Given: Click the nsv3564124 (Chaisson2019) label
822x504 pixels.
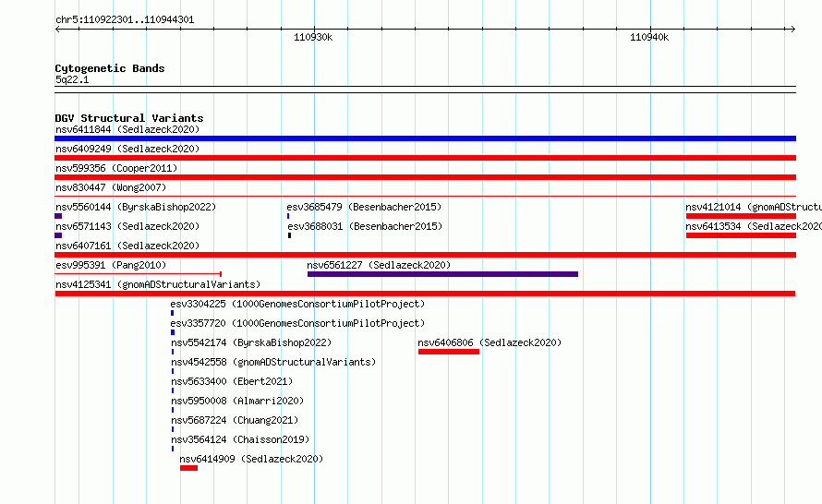Looking at the screenshot, I should (240, 439).
